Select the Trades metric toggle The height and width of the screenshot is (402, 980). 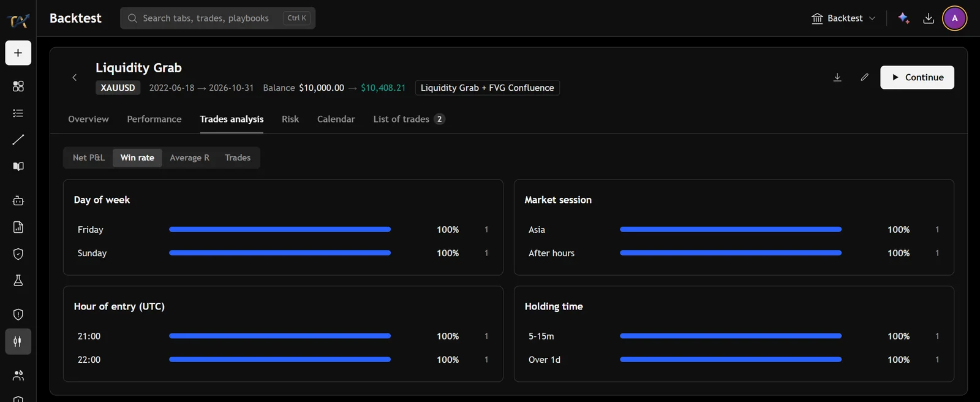pyautogui.click(x=238, y=157)
